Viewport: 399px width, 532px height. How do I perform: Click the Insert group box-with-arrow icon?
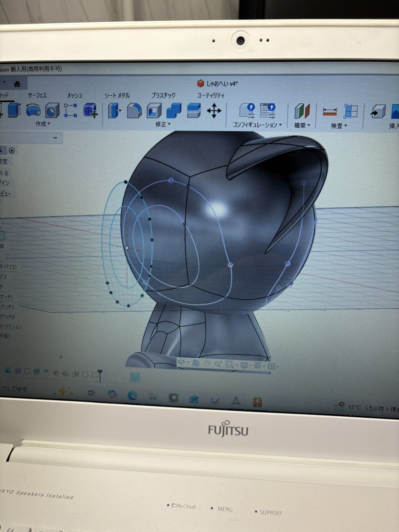[x=378, y=112]
